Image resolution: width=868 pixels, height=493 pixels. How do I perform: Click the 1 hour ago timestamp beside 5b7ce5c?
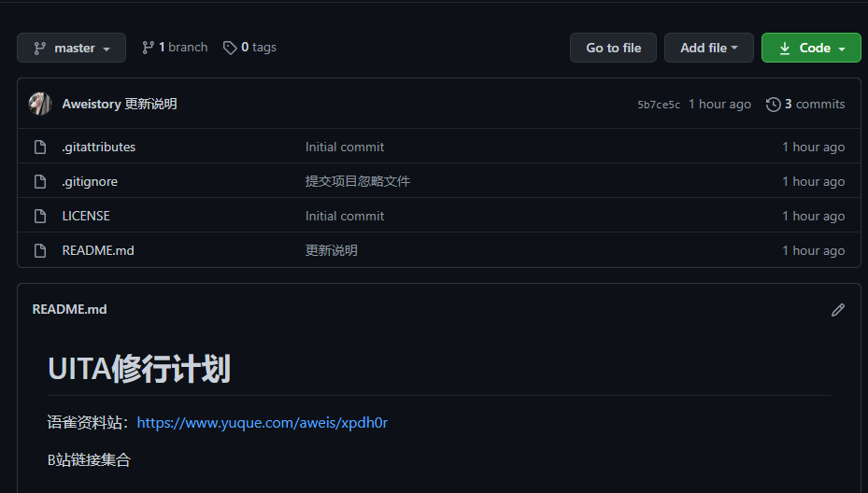(719, 104)
